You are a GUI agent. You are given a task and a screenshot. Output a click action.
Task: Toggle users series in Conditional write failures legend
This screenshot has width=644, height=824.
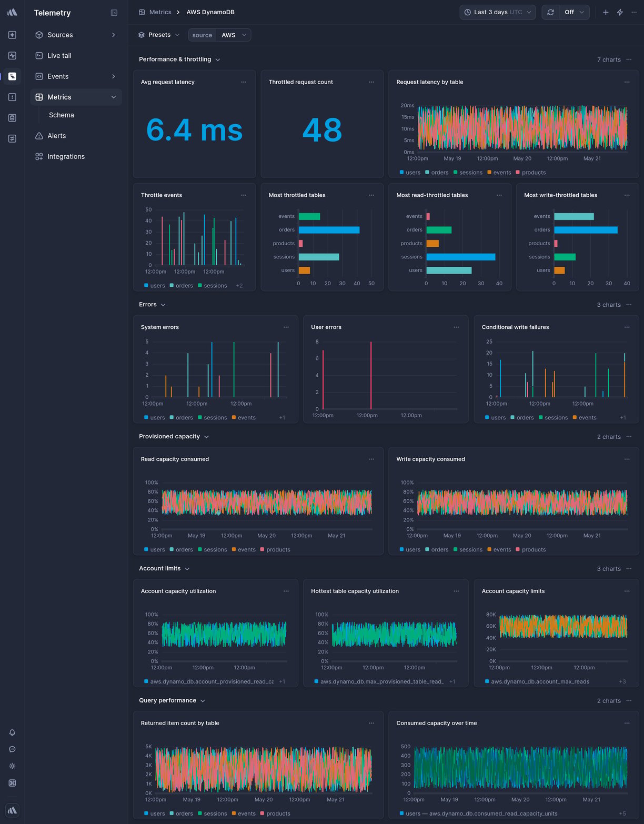click(495, 418)
